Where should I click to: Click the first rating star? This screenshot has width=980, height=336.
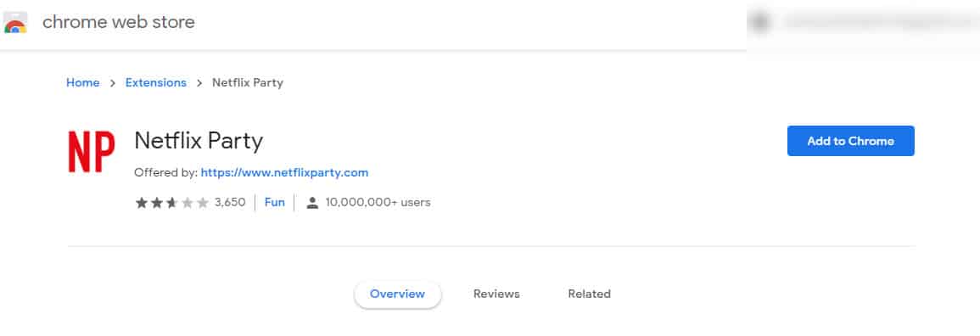click(x=142, y=202)
